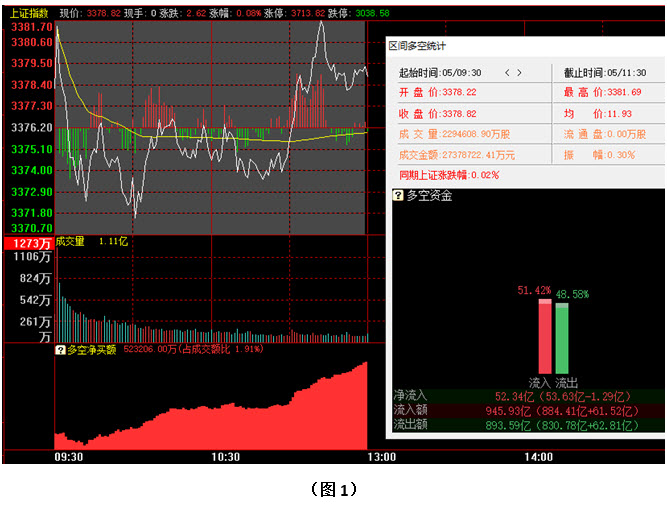Click the 均价 11.93 value

coord(619,114)
